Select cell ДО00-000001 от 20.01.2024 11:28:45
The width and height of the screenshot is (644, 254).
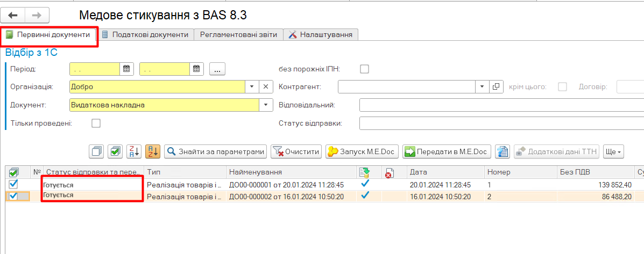click(291, 184)
